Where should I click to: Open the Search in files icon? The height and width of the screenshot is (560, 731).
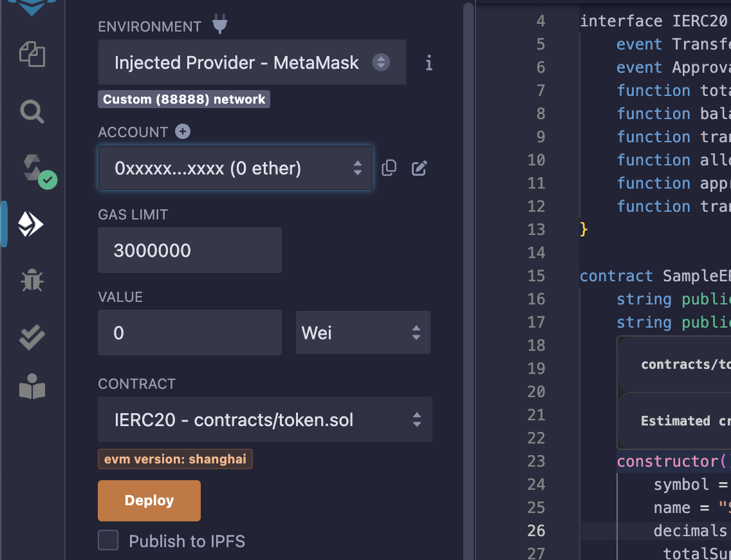point(32,111)
